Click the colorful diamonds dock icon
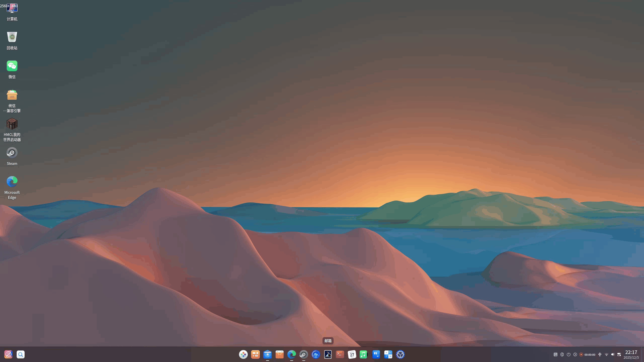644x362 pixels. pos(243,354)
